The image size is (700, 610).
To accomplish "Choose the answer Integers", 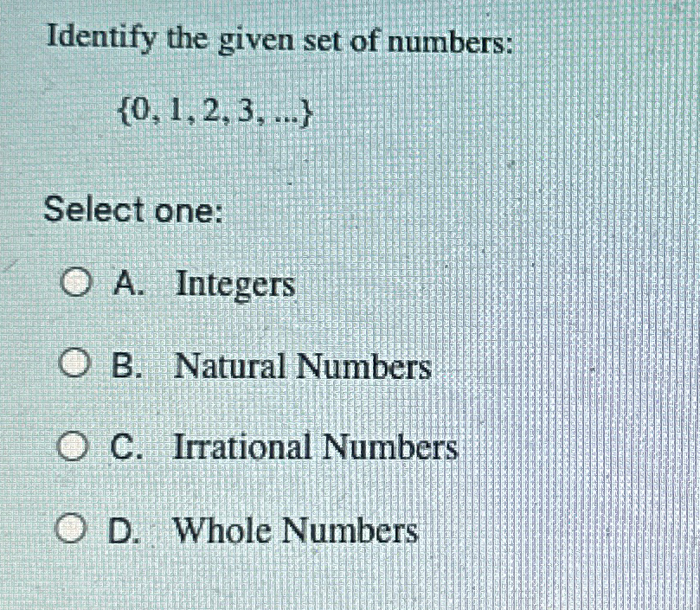I will 234,283.
